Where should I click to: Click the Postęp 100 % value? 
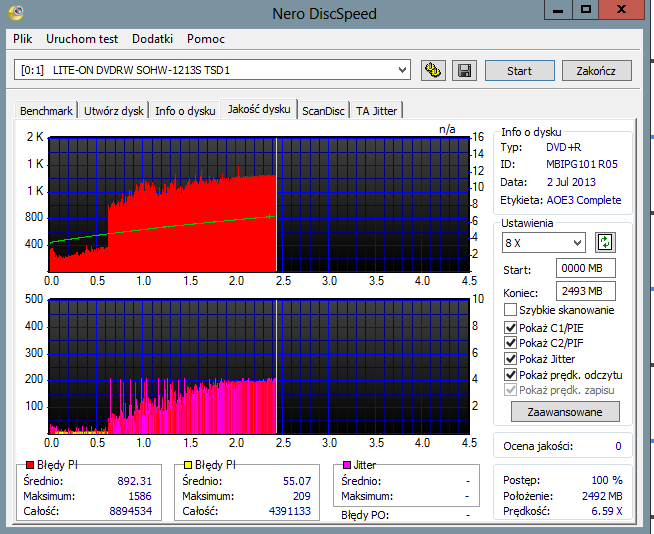coord(607,480)
